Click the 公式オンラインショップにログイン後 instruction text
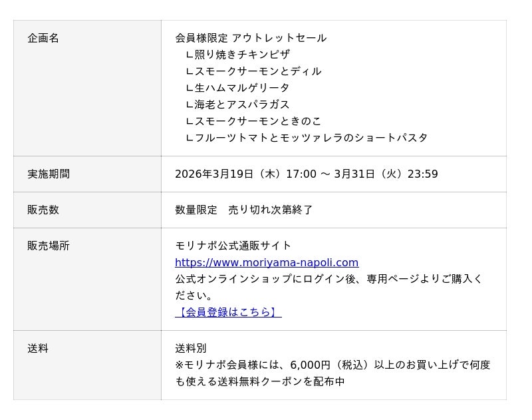Image resolution: width=532 pixels, height=420 pixels. click(x=329, y=279)
